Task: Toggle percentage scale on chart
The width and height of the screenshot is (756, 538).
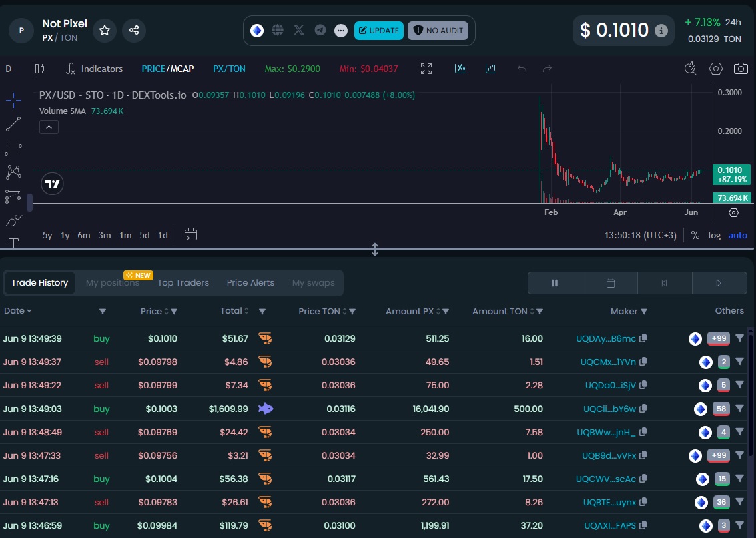Action: [695, 236]
